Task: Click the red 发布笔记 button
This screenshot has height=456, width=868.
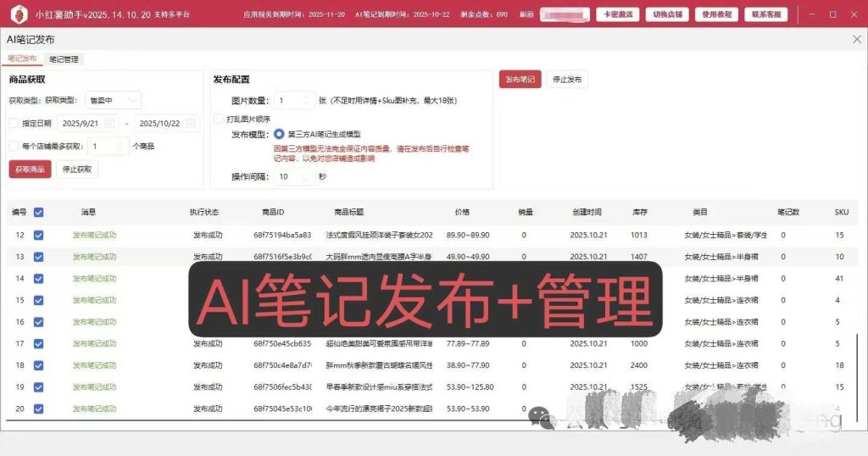Action: pos(520,79)
